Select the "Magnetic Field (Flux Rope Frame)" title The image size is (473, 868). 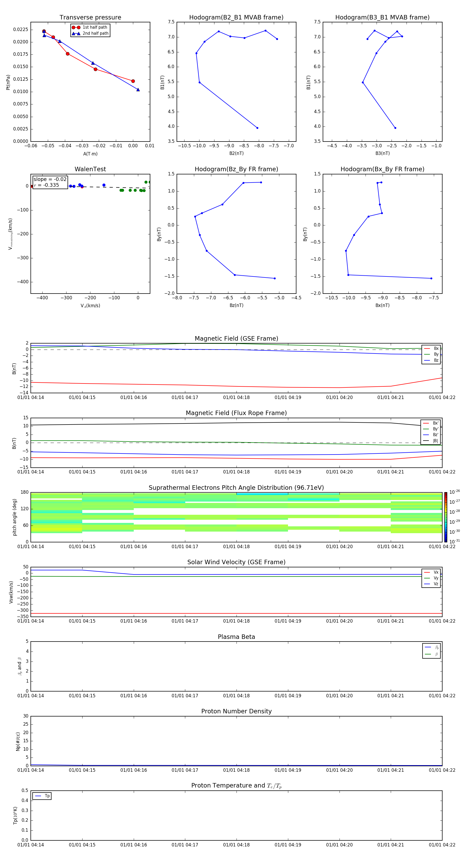236,413
